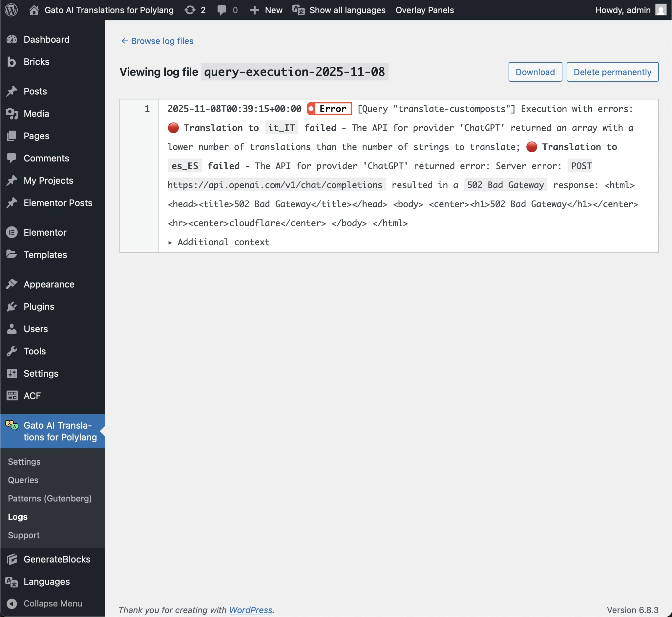Delete the log file permanently
The image size is (672, 617).
[x=612, y=72]
